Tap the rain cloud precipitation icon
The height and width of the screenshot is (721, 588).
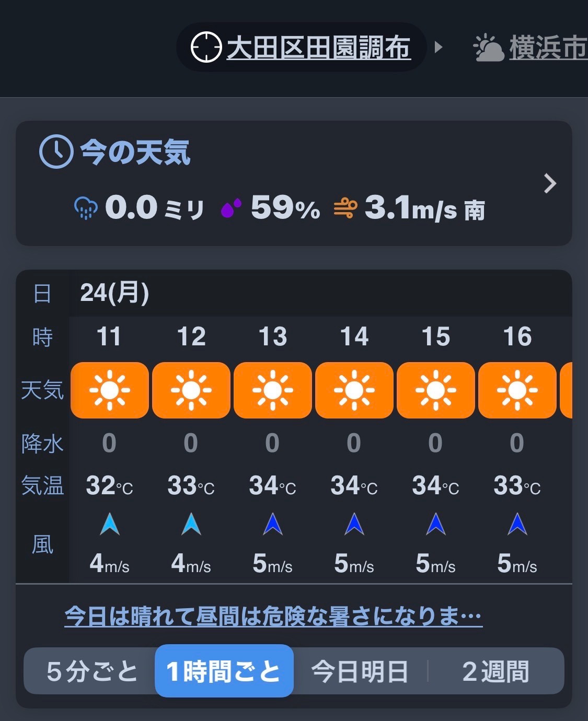point(86,208)
